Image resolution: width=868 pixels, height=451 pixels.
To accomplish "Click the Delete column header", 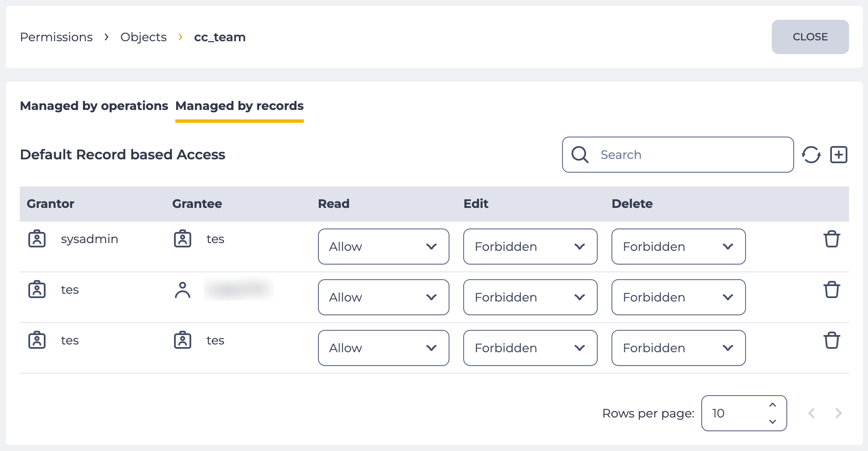I will pyautogui.click(x=632, y=204).
